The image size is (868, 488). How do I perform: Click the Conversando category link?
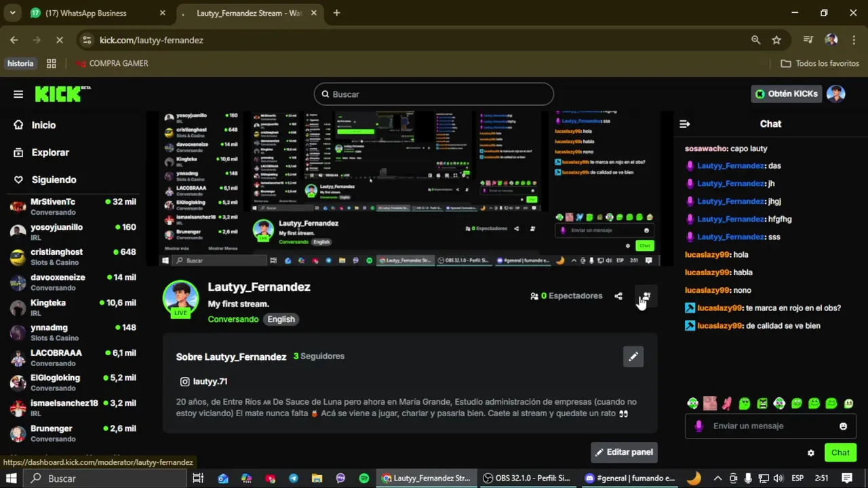[233, 319]
